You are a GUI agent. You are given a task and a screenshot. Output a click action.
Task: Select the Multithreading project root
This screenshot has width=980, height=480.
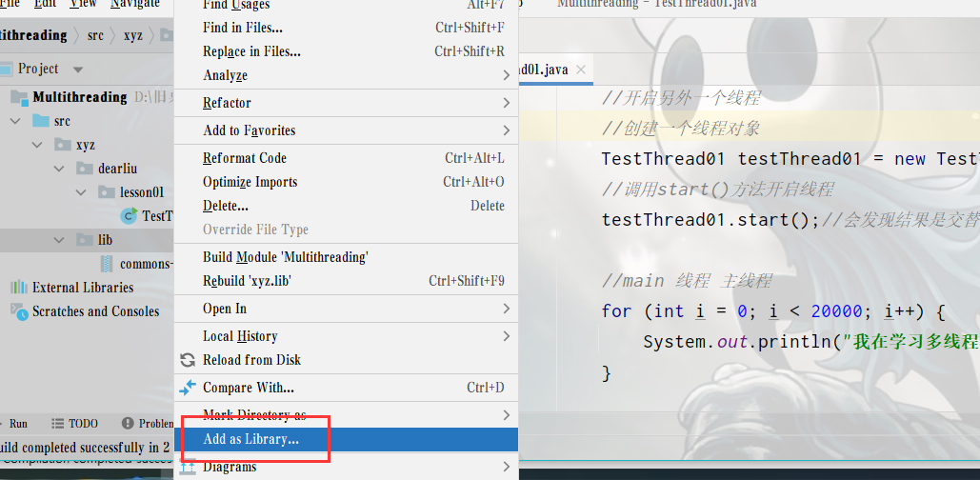79,97
